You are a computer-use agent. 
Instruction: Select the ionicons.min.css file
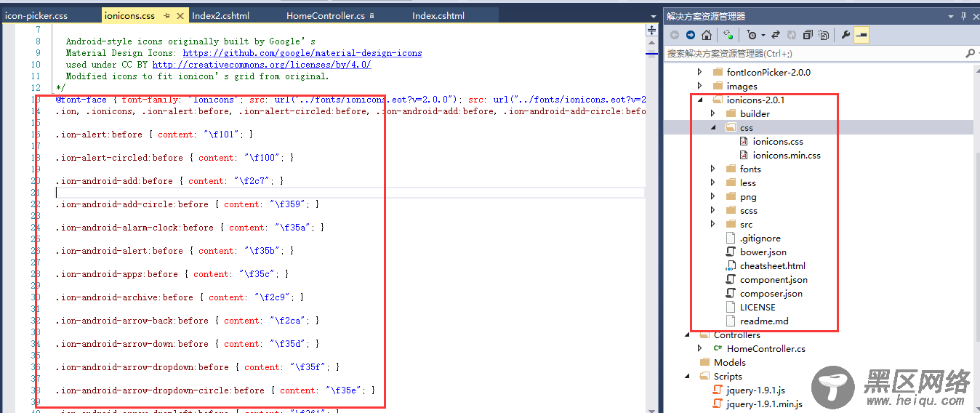coord(787,155)
